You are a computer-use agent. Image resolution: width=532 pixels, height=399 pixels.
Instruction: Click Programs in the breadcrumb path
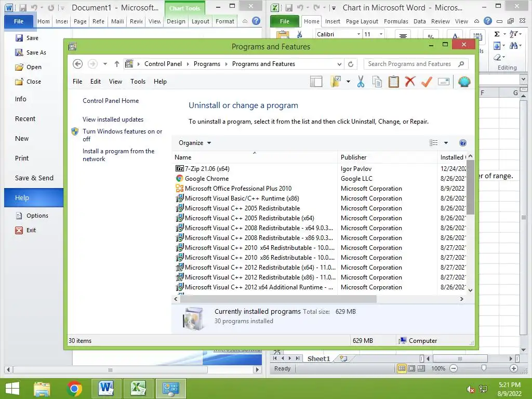207,64
